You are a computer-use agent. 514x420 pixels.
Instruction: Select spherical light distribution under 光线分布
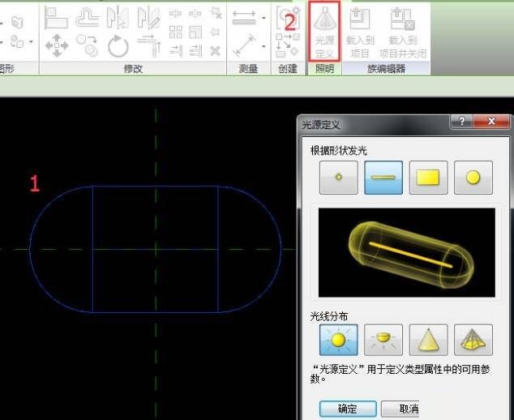[x=338, y=340]
